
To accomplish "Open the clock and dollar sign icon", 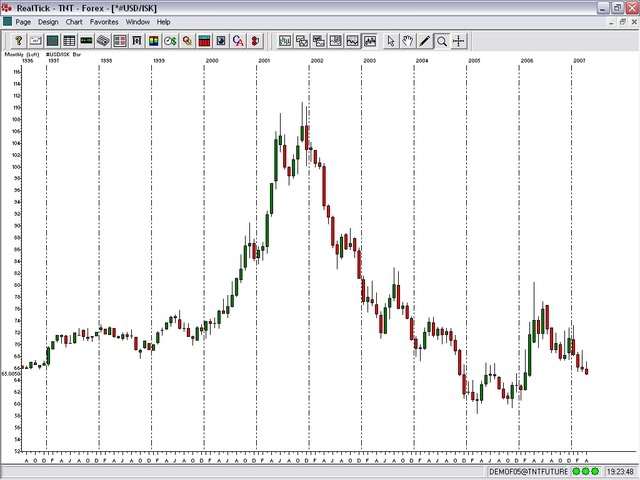I will (x=171, y=41).
